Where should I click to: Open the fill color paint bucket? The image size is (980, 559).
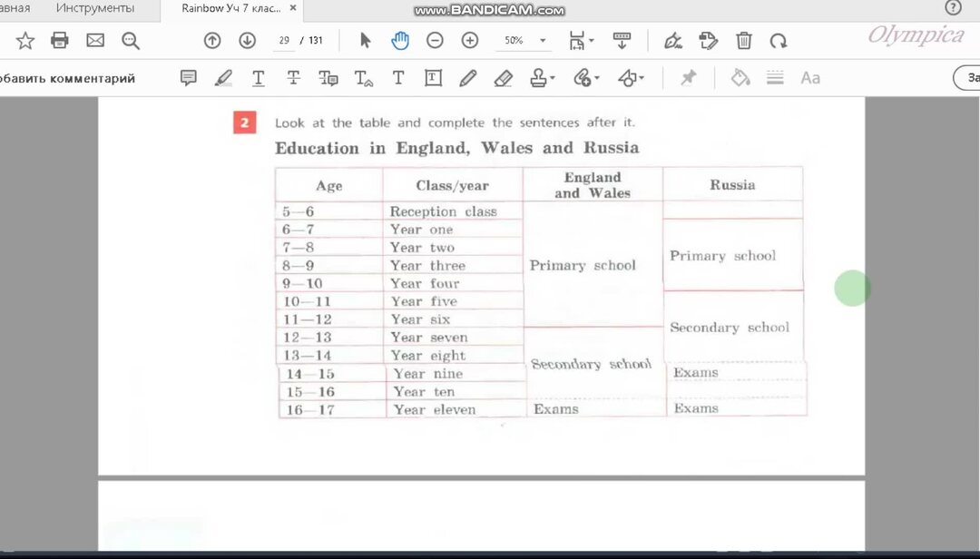pos(740,78)
